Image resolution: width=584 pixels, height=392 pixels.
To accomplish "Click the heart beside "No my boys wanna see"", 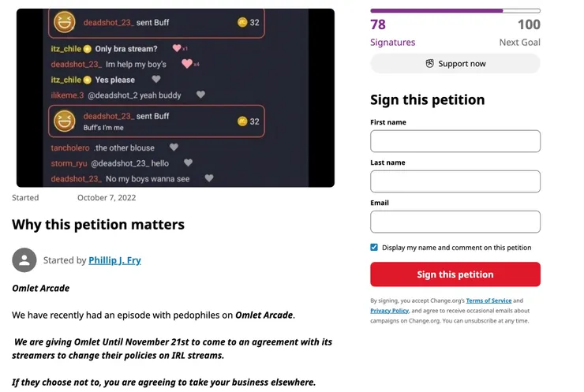I will point(208,179).
